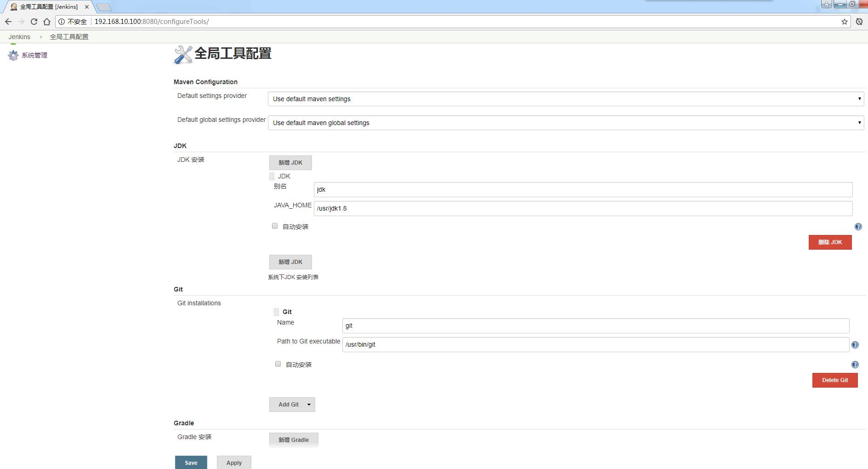Click the Delete Git button

pyautogui.click(x=835, y=380)
